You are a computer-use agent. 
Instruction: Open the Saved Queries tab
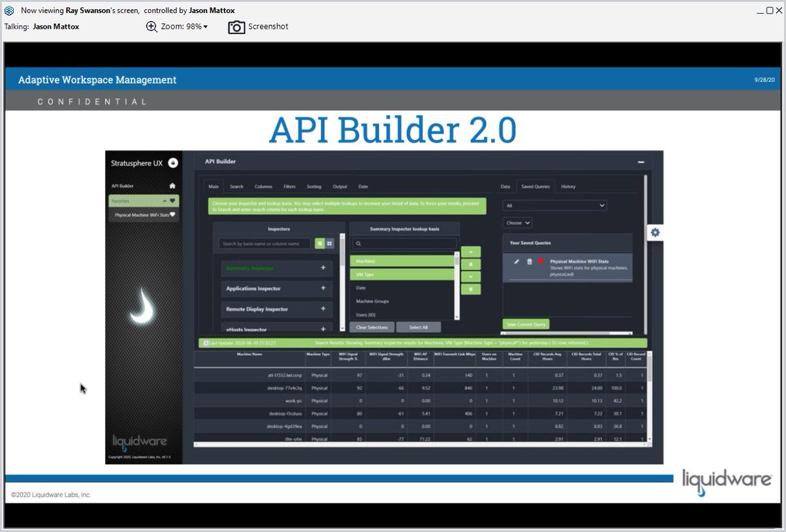[536, 187]
